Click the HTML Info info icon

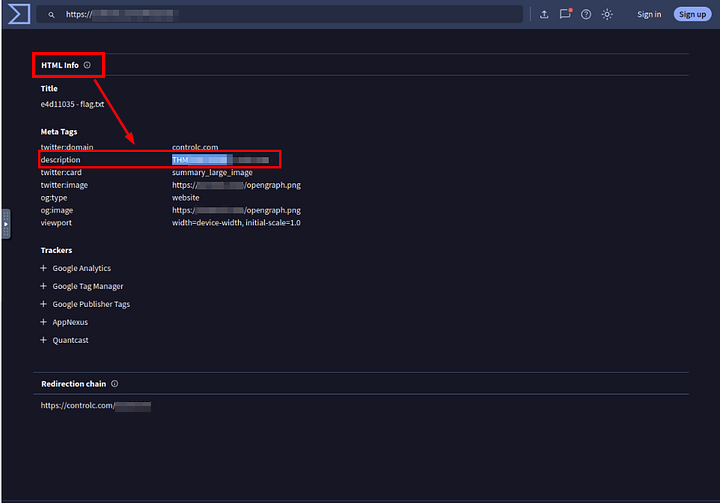coord(87,65)
